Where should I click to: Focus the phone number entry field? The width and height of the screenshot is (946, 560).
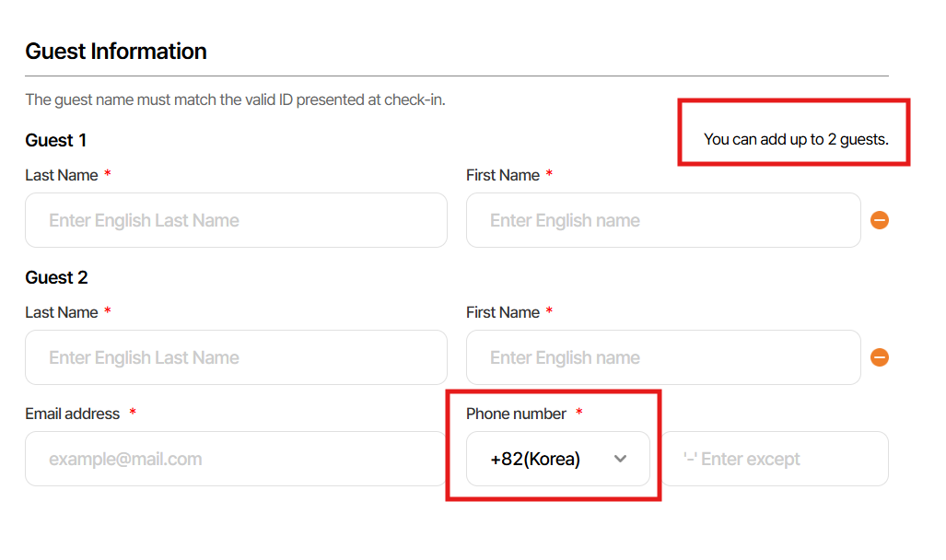click(774, 459)
